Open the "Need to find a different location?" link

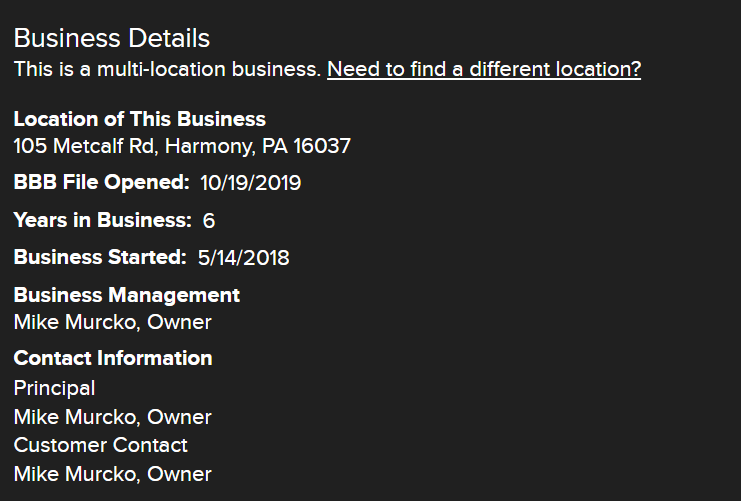coord(484,69)
